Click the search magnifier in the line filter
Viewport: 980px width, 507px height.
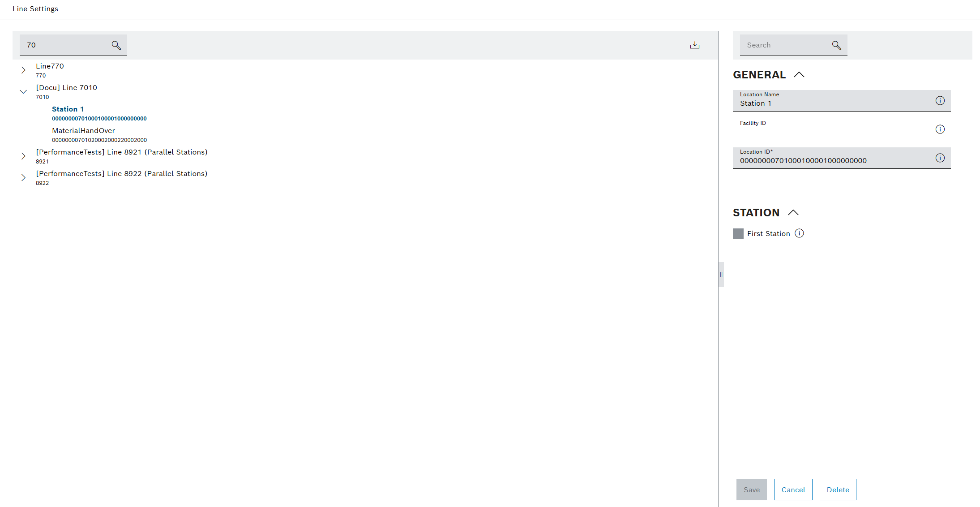(x=116, y=45)
